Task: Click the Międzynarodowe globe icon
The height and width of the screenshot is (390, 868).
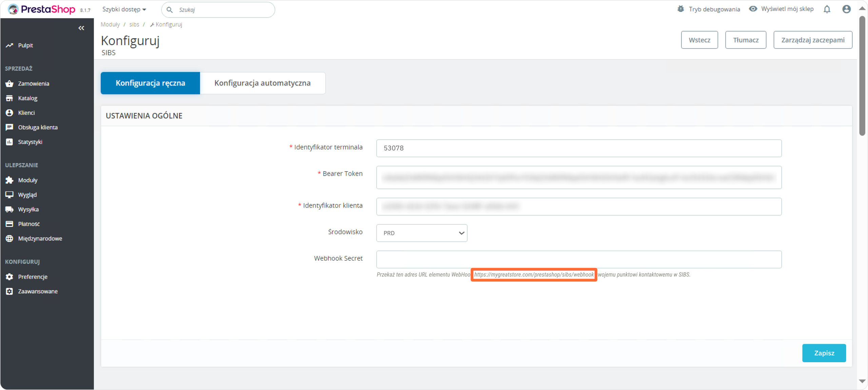Action: click(x=9, y=238)
